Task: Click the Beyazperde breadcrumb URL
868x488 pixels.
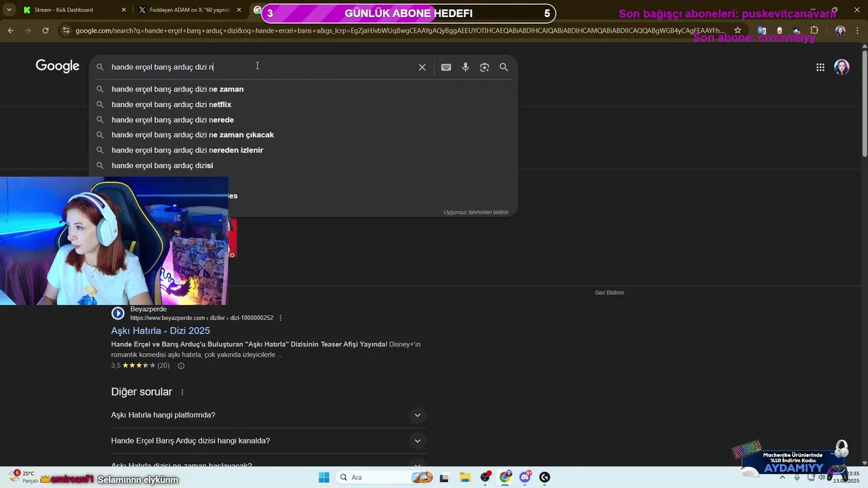Action: click(x=201, y=318)
